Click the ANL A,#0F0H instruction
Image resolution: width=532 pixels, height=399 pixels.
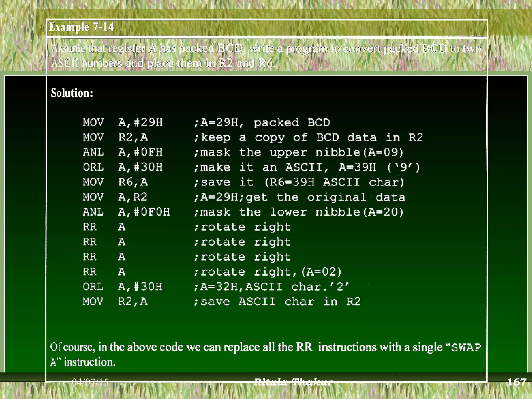click(x=126, y=212)
